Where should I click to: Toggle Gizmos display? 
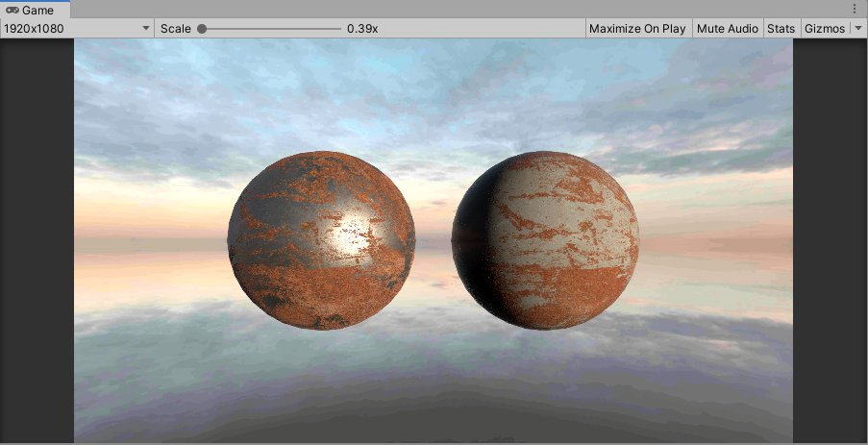[x=825, y=29]
